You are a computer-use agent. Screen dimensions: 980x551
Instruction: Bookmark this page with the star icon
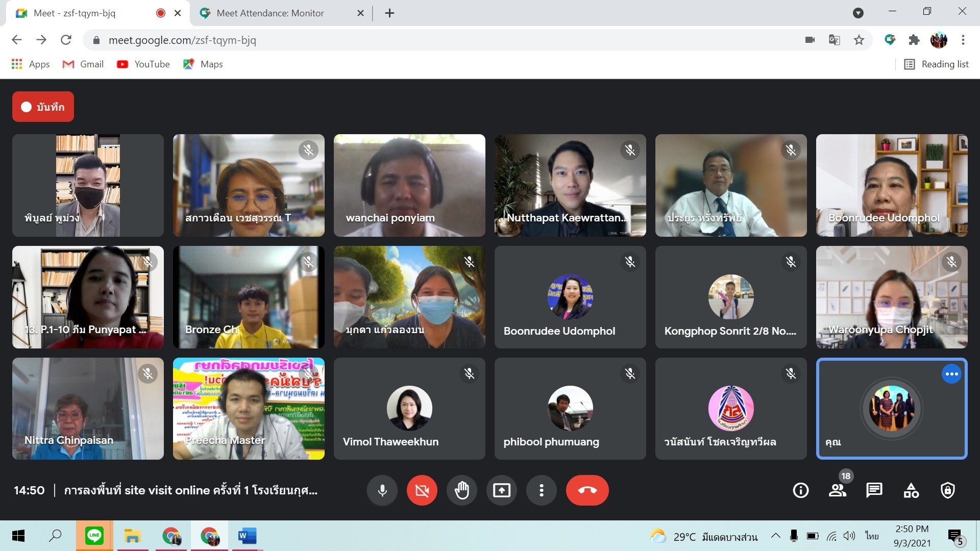[x=859, y=40]
